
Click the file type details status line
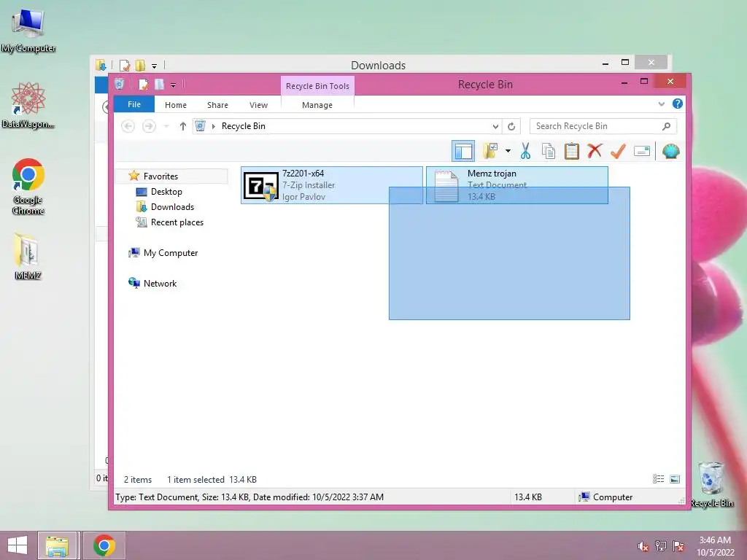(x=249, y=497)
